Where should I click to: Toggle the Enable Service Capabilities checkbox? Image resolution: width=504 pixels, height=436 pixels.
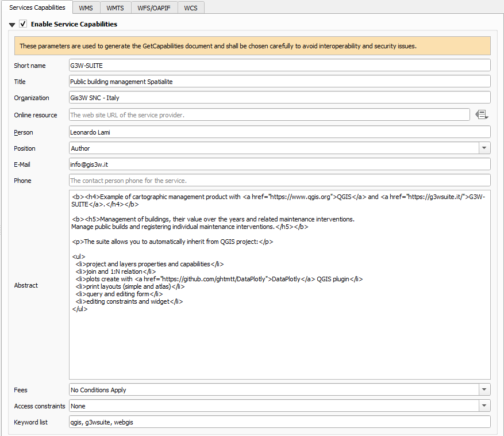pyautogui.click(x=23, y=24)
